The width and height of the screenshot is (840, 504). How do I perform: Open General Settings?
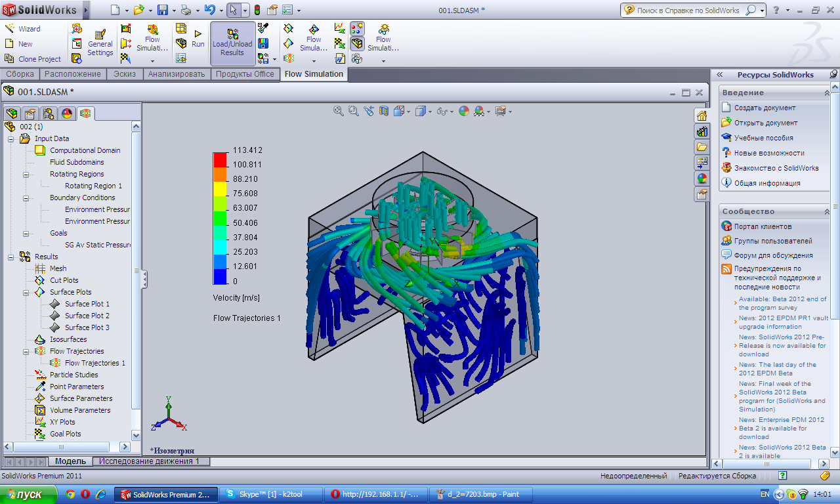100,43
